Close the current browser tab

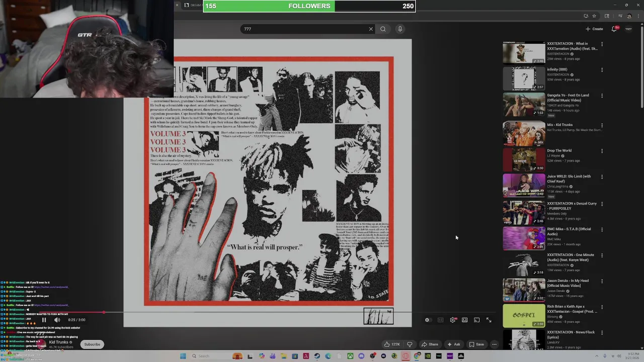(177, 5)
